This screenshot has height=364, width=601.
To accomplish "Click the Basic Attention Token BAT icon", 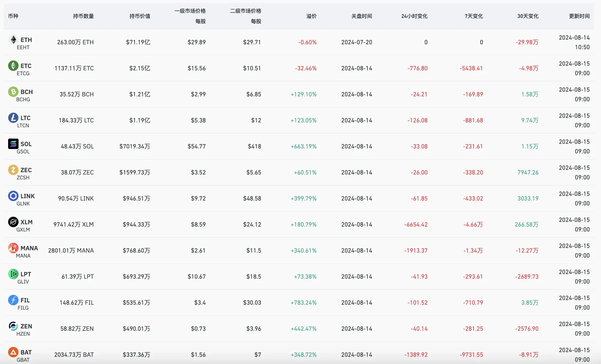I will coord(13,352).
